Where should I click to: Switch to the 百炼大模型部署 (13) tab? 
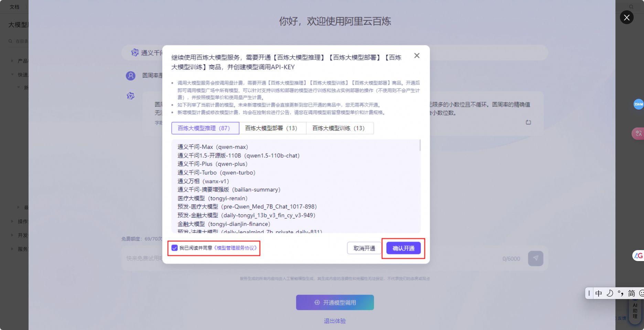click(272, 128)
